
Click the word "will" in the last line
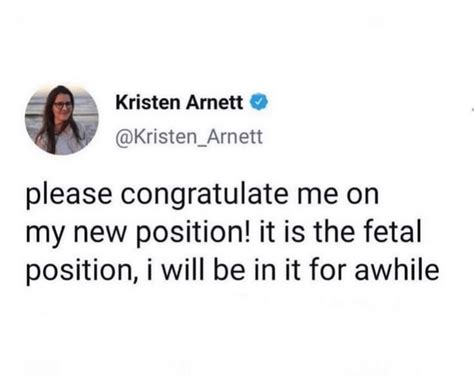point(182,270)
